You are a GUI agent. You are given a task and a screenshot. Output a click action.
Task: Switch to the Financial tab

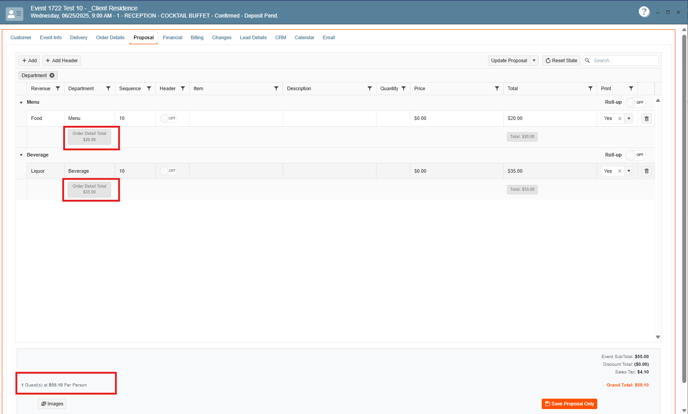click(172, 37)
